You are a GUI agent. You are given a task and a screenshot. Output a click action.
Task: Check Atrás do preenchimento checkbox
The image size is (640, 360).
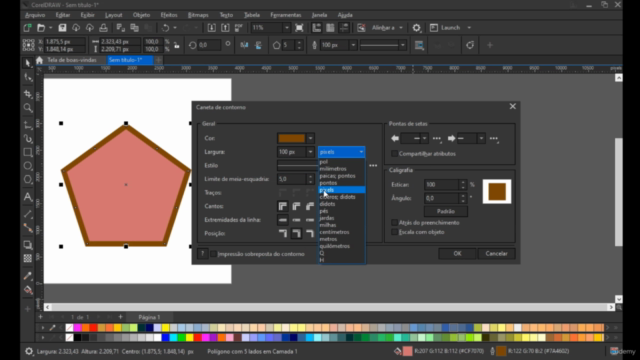(394, 222)
